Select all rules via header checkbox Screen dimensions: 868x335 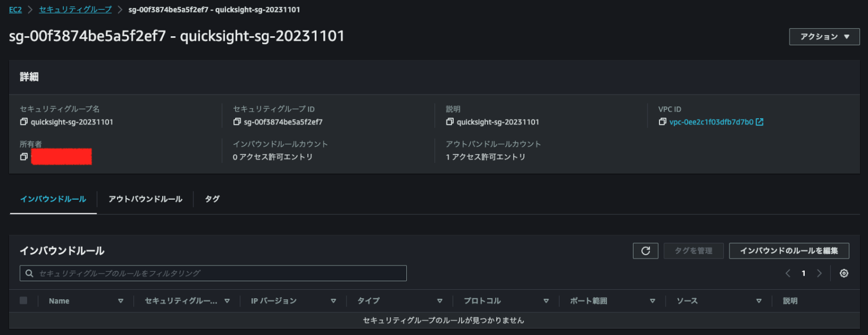tap(23, 300)
